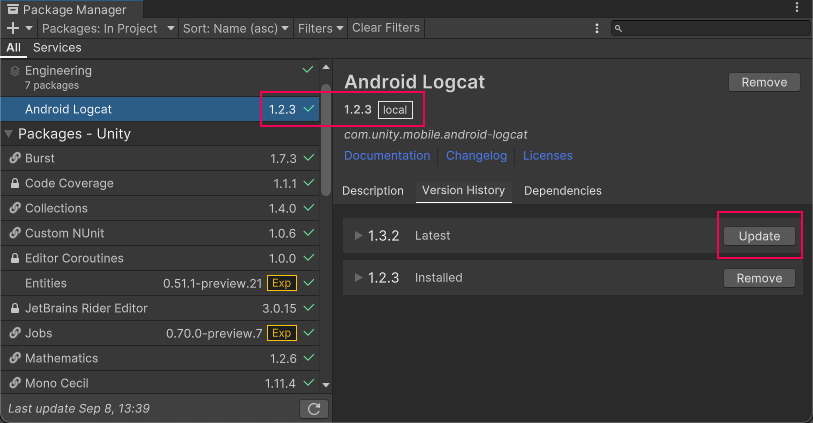
Task: Click the plus icon to add package
Action: click(13, 28)
